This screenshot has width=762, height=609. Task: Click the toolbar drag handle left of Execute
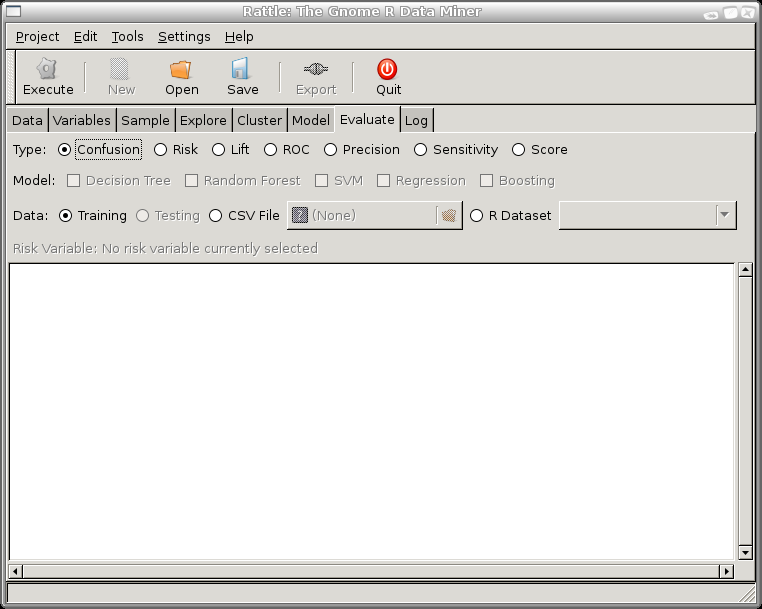point(11,78)
